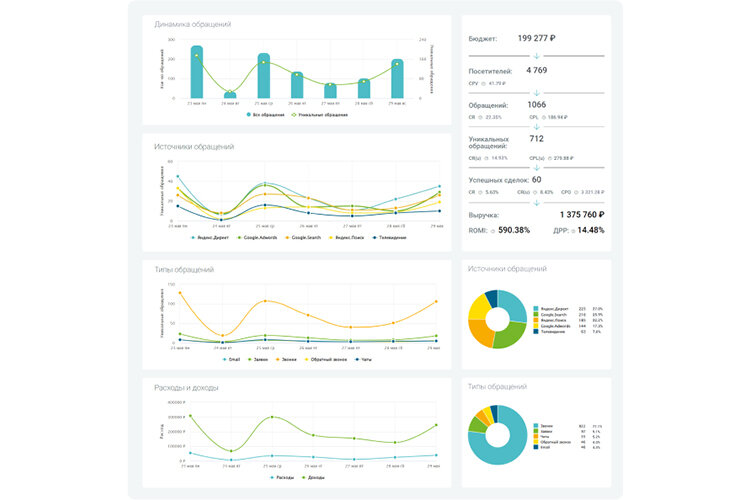Click the 'Динамика обращений' chart title
This screenshot has height=500, width=750.
[192, 24]
